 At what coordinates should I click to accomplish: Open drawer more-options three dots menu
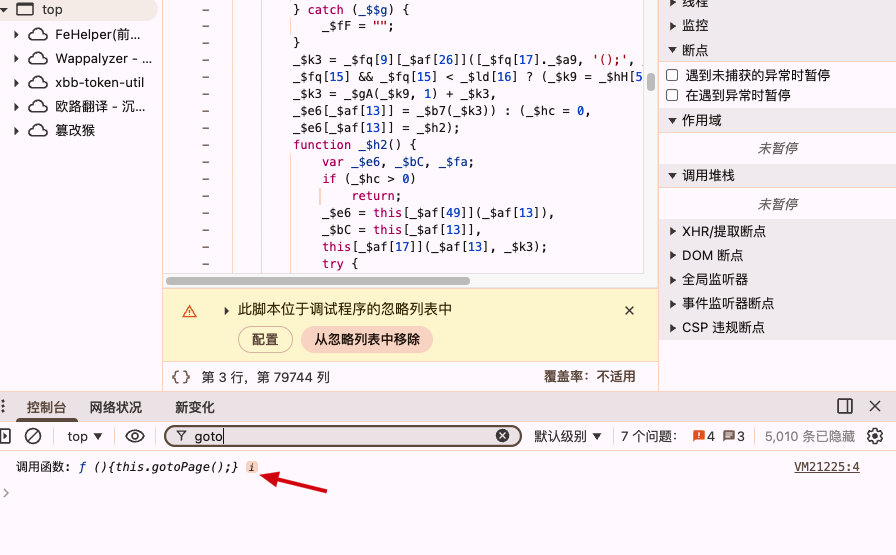(x=3, y=406)
